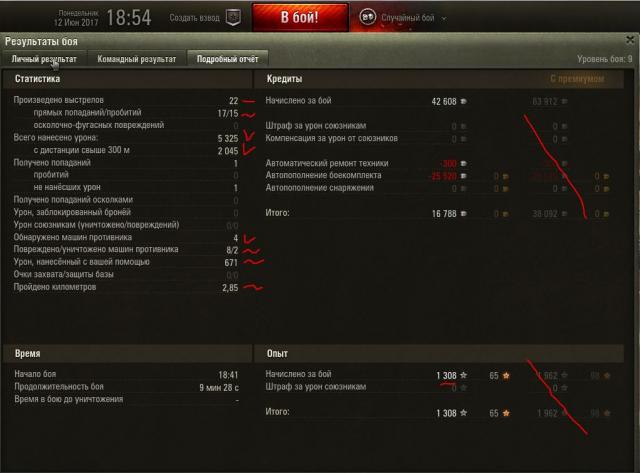Screen dimensions: 640x473
Task: Click orange free experience star beside 65
Action: [x=506, y=375]
